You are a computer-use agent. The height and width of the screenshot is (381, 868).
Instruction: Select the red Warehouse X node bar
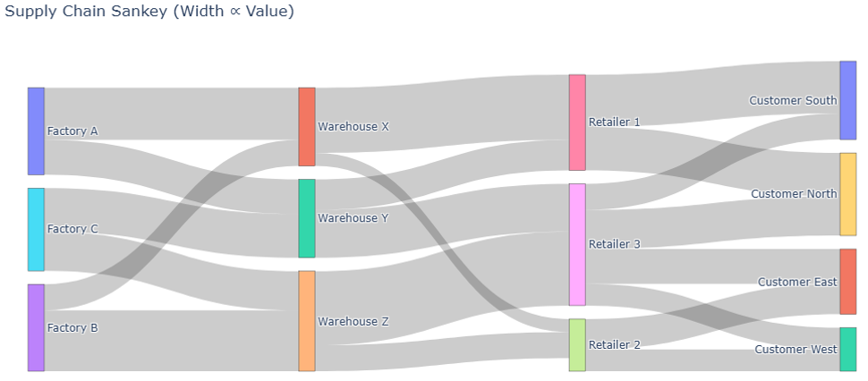point(307,126)
